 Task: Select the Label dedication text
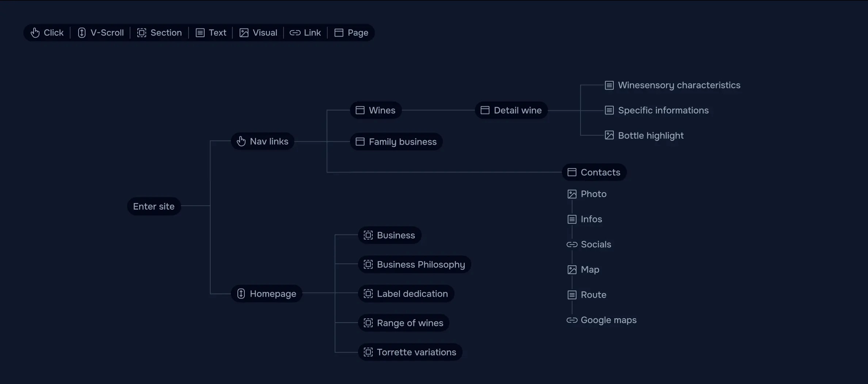[x=412, y=294]
